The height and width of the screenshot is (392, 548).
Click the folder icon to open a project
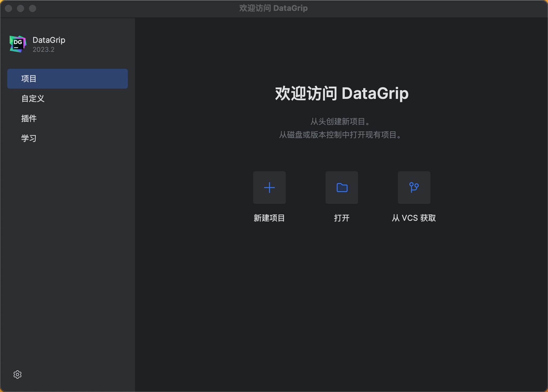point(342,188)
